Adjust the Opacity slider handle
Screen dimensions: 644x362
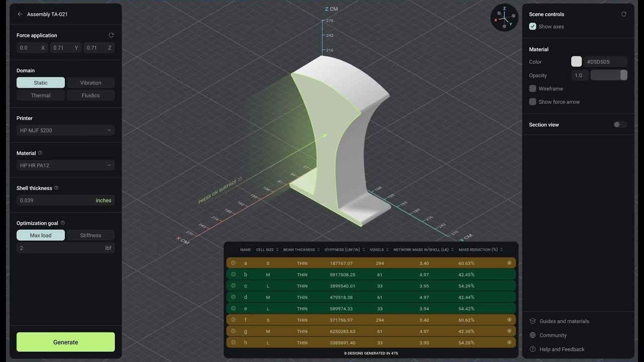624,75
